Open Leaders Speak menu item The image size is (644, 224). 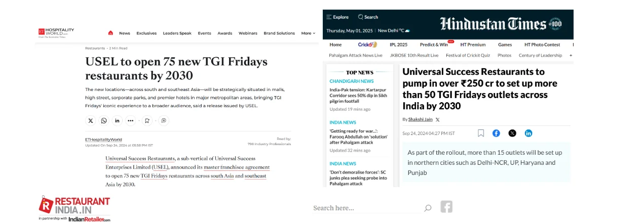click(x=177, y=33)
